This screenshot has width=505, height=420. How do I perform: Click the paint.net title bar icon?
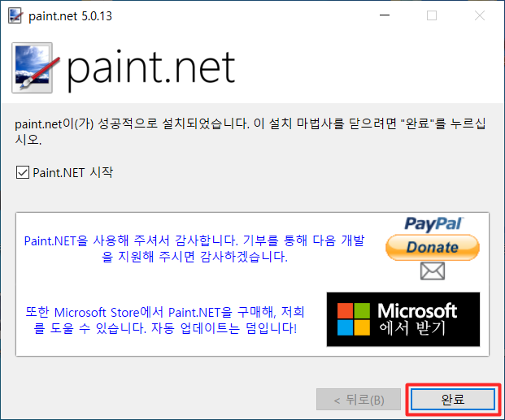[15, 15]
